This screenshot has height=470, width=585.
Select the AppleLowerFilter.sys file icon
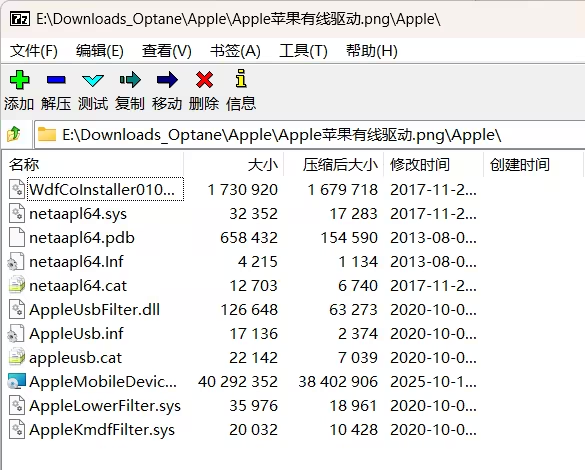[x=17, y=405]
